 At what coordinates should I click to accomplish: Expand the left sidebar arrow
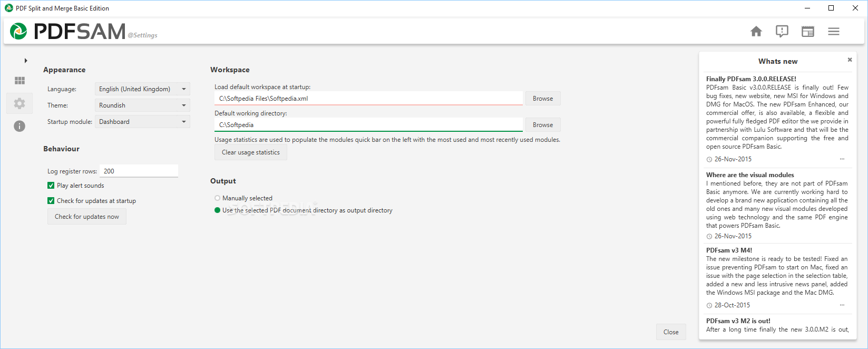[x=26, y=61]
